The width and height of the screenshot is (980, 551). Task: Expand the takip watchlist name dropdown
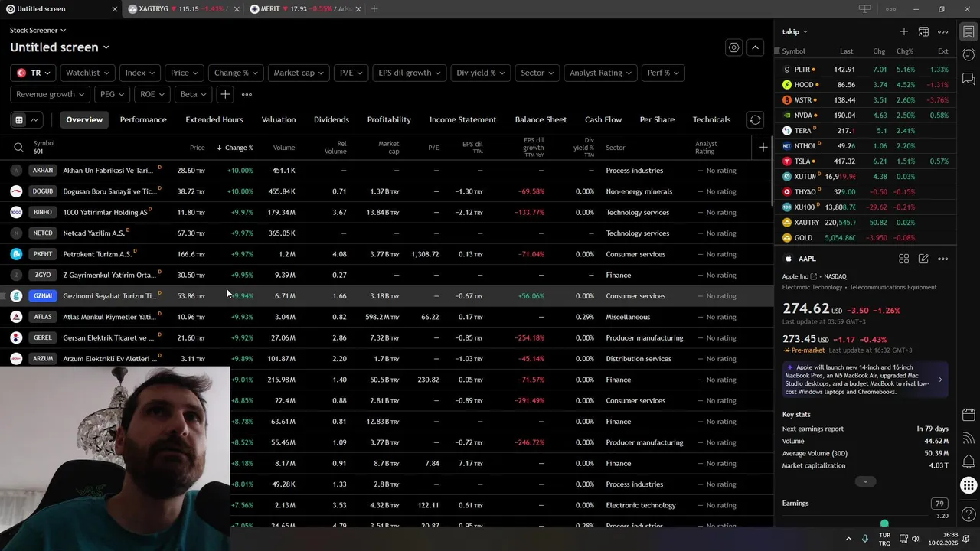(x=795, y=31)
